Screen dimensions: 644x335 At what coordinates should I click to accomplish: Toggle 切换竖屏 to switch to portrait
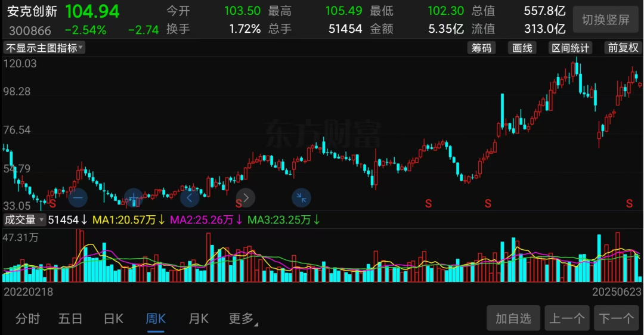[605, 20]
